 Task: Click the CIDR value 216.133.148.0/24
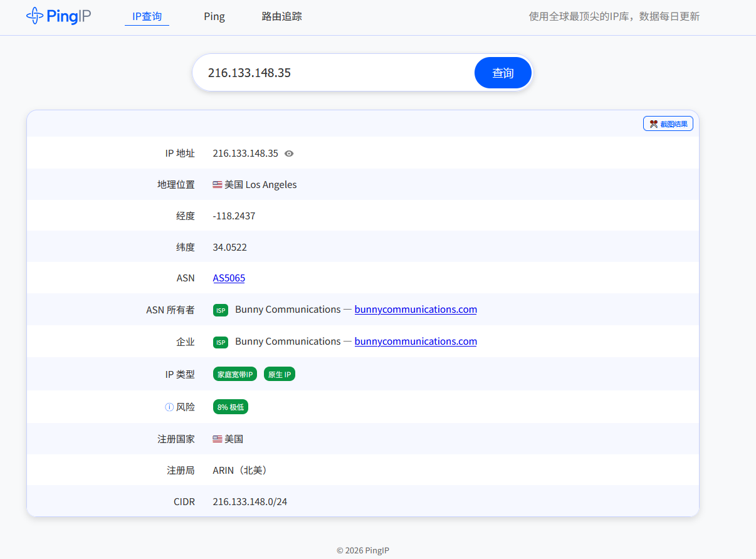point(250,502)
